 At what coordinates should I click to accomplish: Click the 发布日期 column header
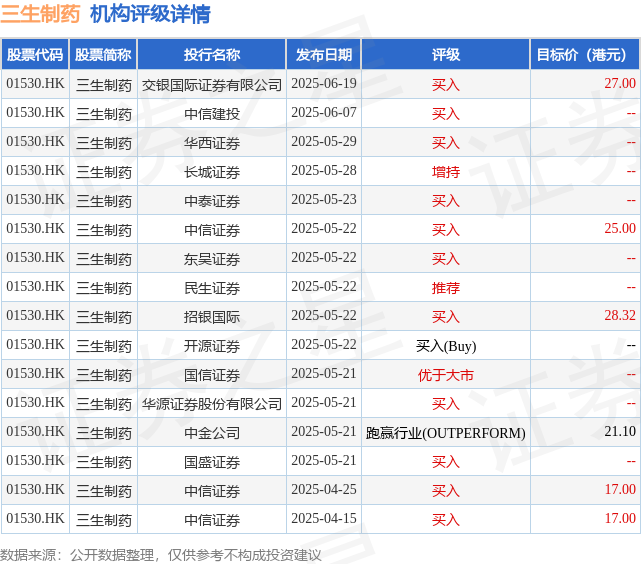point(324,54)
